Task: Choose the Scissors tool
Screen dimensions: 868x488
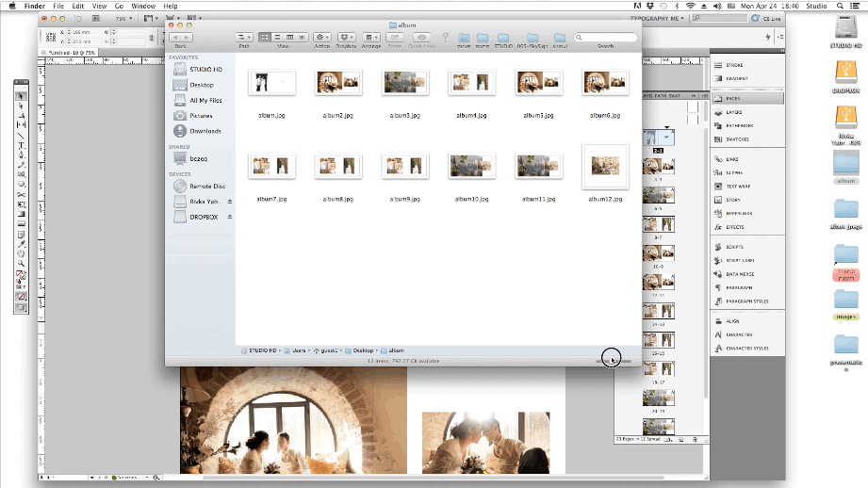Action: click(x=21, y=194)
